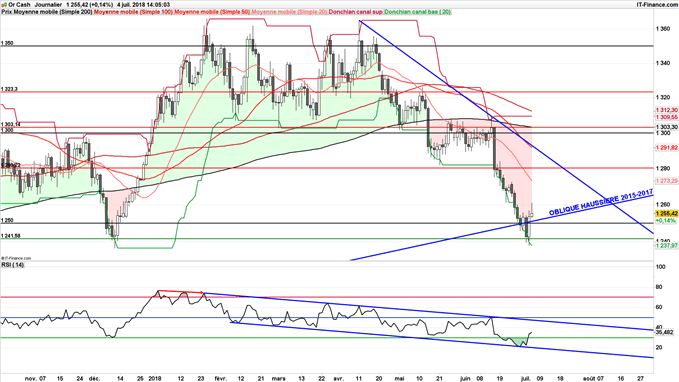
Task: Select the OBLIQUE HAUSSIERE 2015-2017 trendline label
Action: [601, 202]
